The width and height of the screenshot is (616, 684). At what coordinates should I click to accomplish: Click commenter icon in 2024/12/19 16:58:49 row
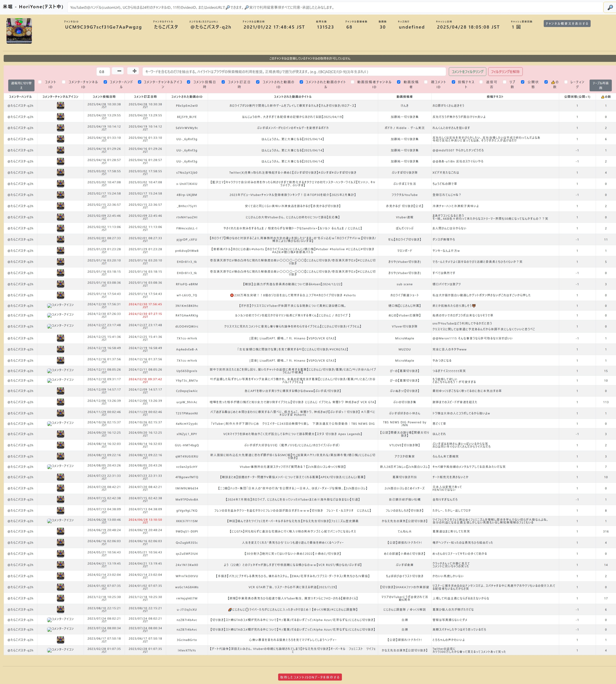(x=61, y=349)
